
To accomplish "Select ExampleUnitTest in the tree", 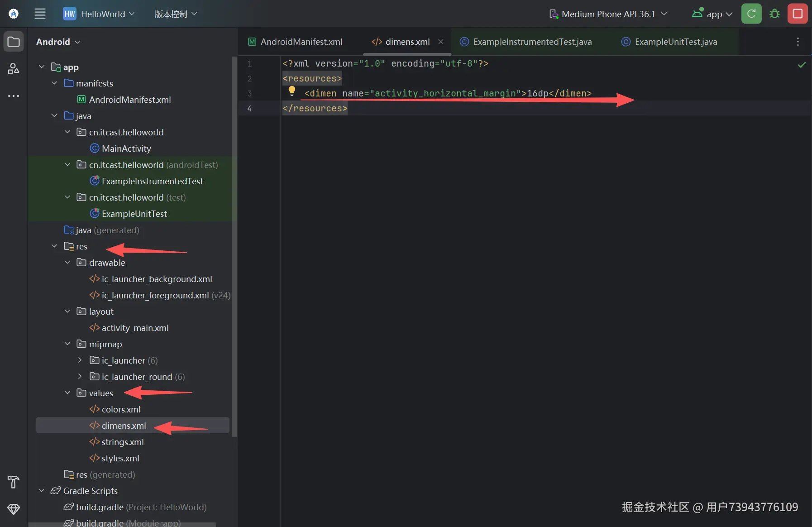I will click(x=134, y=214).
